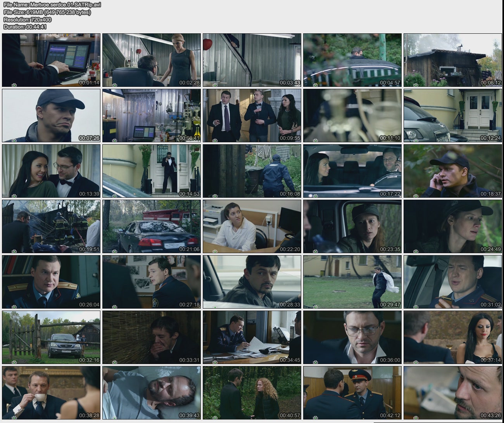Open the burning shed thumbnail at 00:06:12

click(x=452, y=60)
